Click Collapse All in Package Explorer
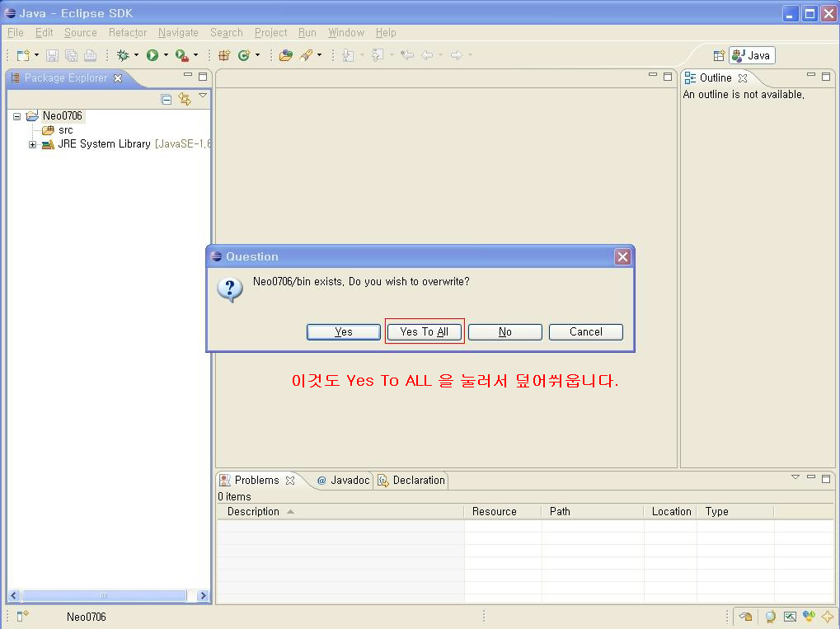The width and height of the screenshot is (840, 629). tap(166, 99)
